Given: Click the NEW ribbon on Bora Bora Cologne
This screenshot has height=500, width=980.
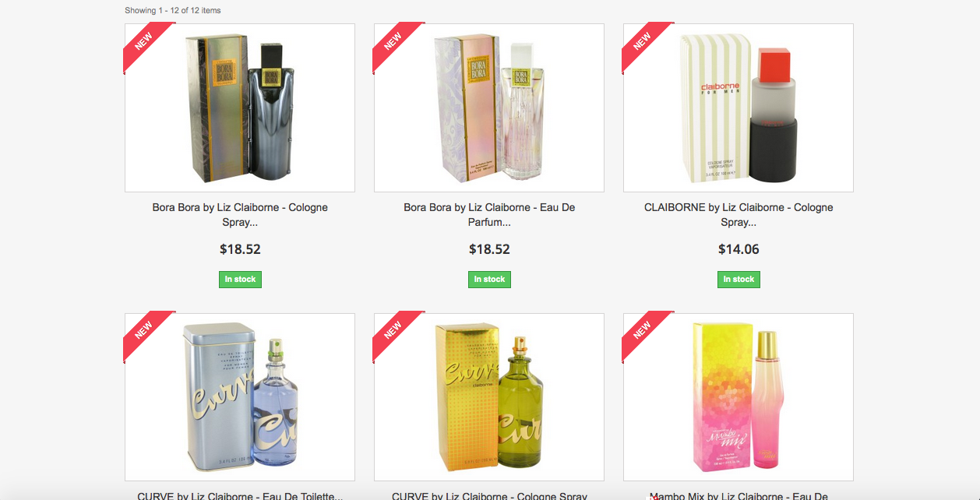Looking at the screenshot, I should pos(145,41).
